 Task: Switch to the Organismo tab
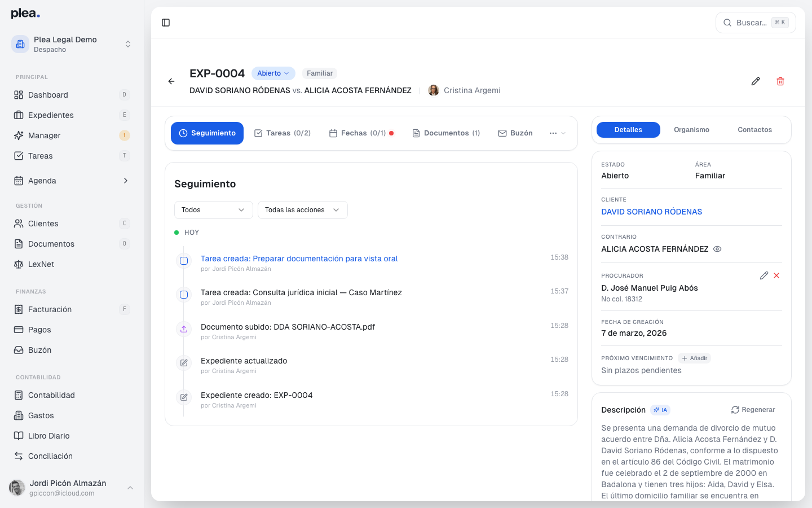[691, 130]
